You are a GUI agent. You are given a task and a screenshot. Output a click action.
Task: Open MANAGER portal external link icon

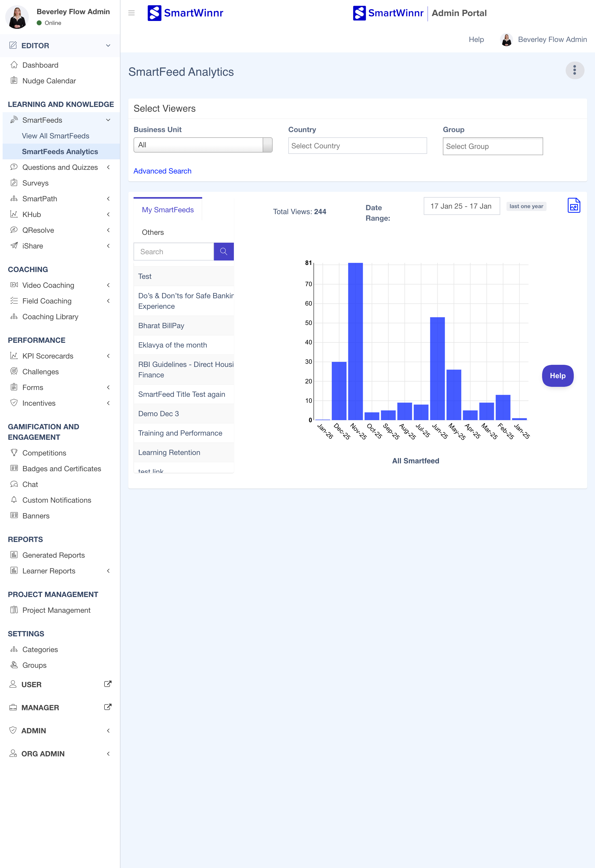click(x=107, y=707)
